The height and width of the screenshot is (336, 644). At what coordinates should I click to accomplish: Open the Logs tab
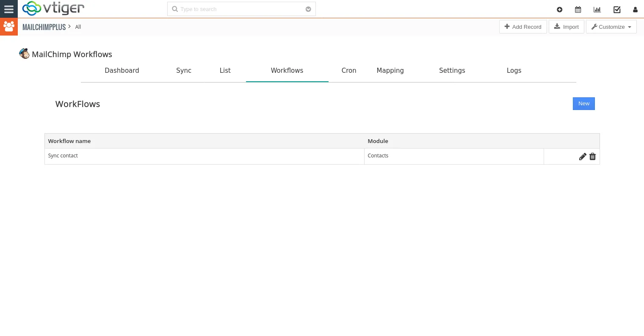pos(514,71)
